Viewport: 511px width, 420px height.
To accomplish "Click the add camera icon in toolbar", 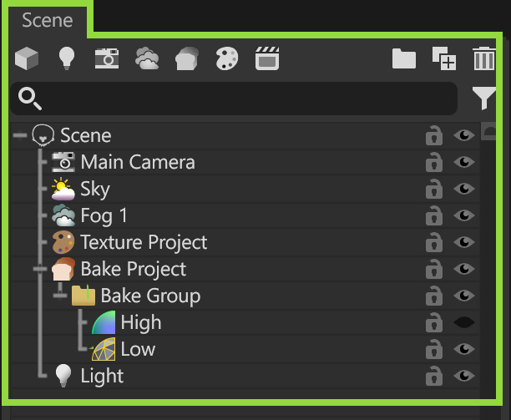I will 106,58.
